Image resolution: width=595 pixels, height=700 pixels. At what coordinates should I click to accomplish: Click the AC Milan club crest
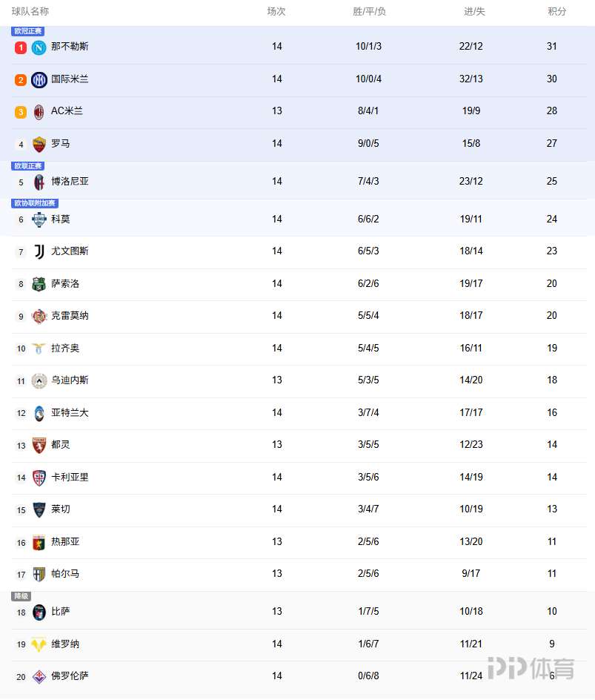click(39, 112)
